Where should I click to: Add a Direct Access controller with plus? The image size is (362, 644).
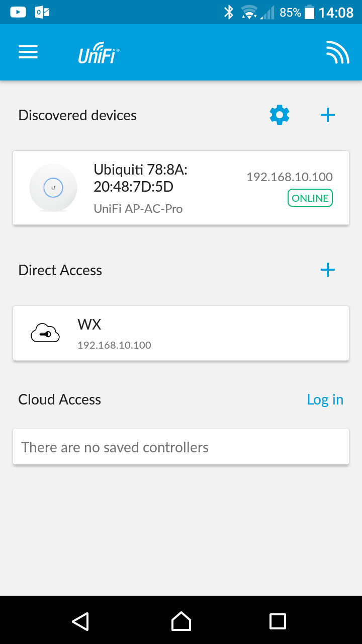(x=328, y=270)
